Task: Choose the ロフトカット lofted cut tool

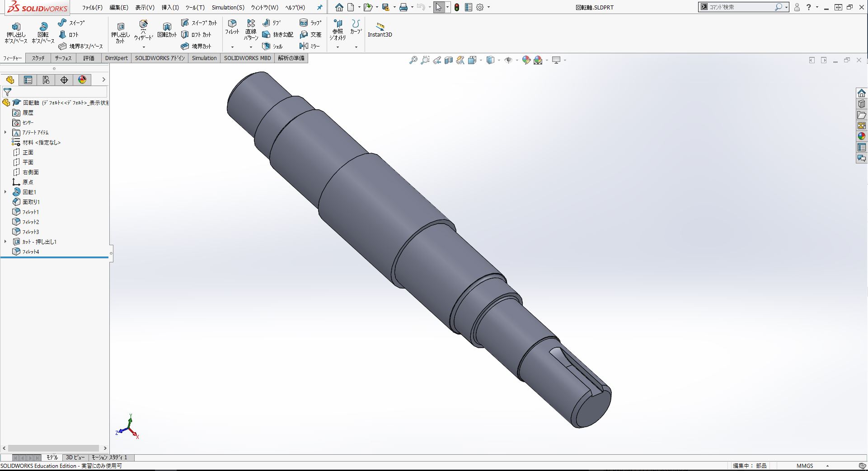Action: (x=196, y=34)
